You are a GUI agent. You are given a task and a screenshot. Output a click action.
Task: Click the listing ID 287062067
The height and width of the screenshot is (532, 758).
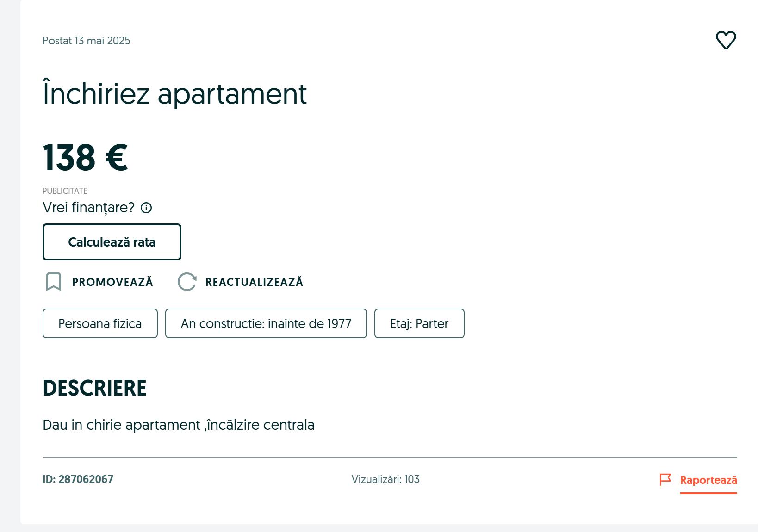[x=78, y=479]
